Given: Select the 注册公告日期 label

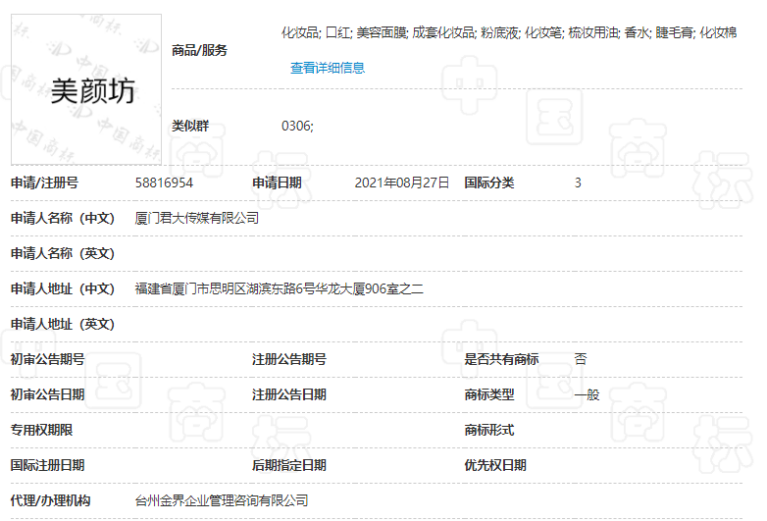Looking at the screenshot, I should tap(289, 395).
